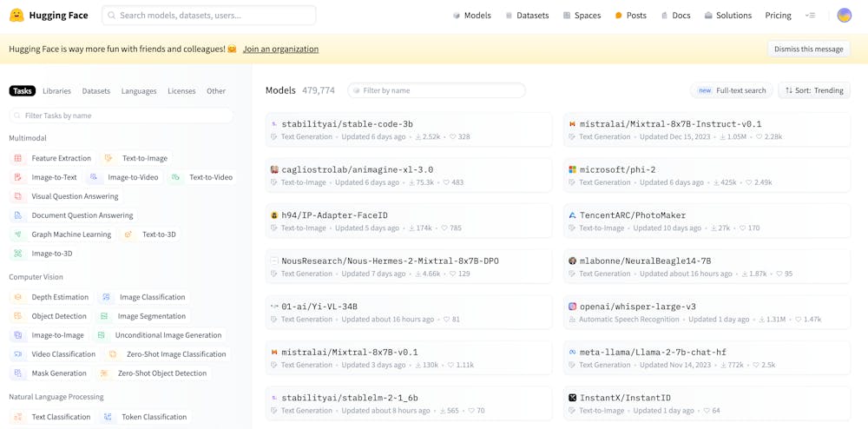The width and height of the screenshot is (868, 429).
Task: Follow the Join an organization link
Action: click(x=280, y=49)
